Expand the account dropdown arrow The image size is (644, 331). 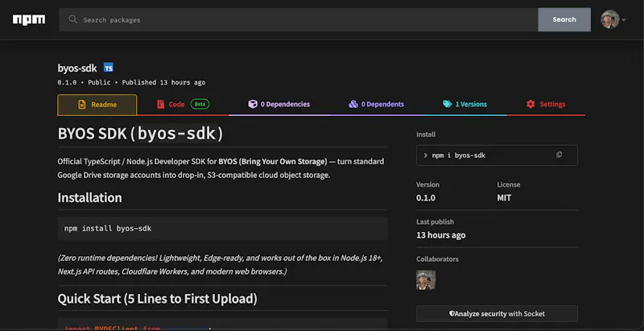623,20
